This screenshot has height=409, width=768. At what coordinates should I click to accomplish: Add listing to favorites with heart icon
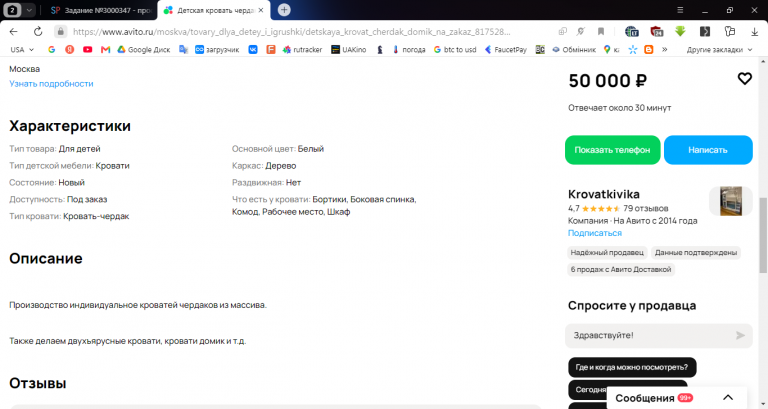tap(744, 78)
